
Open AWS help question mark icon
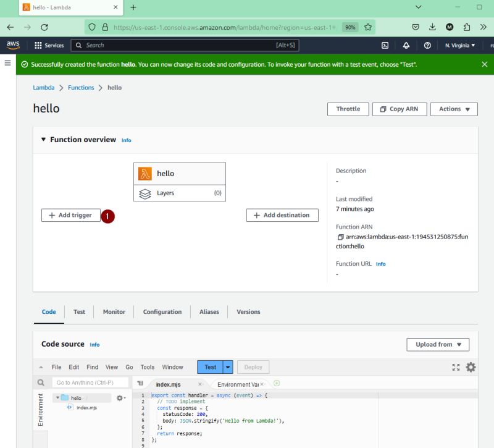point(426,45)
